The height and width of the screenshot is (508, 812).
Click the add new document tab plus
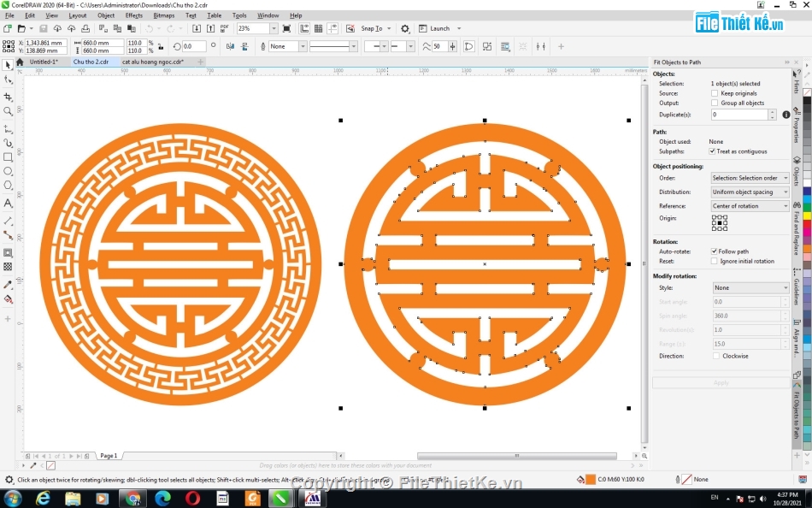(x=200, y=62)
